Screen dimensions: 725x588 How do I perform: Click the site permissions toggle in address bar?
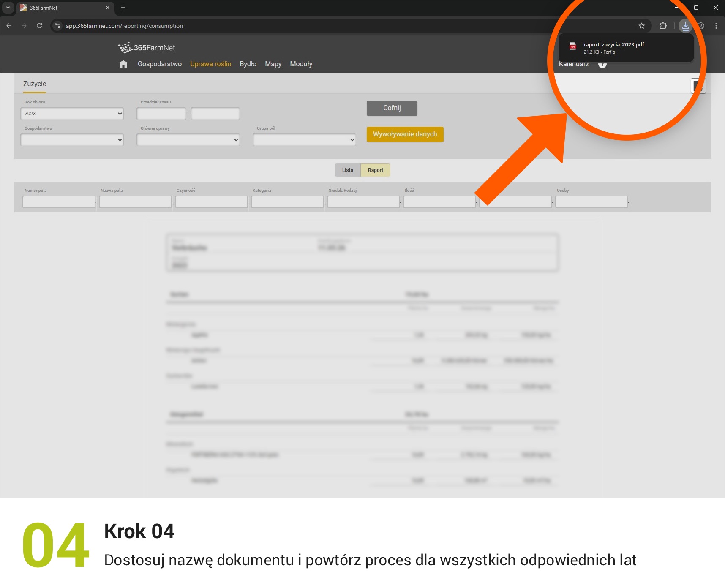(57, 26)
